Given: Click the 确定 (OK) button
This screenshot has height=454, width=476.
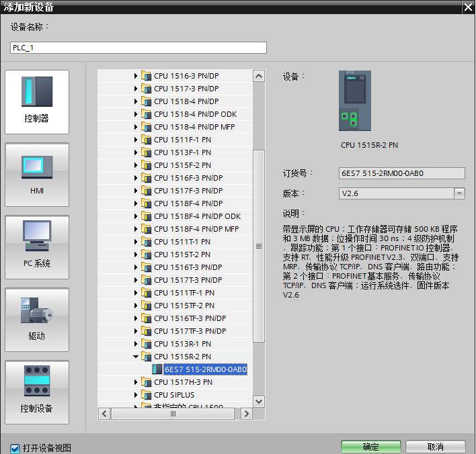Looking at the screenshot, I should coord(371,447).
